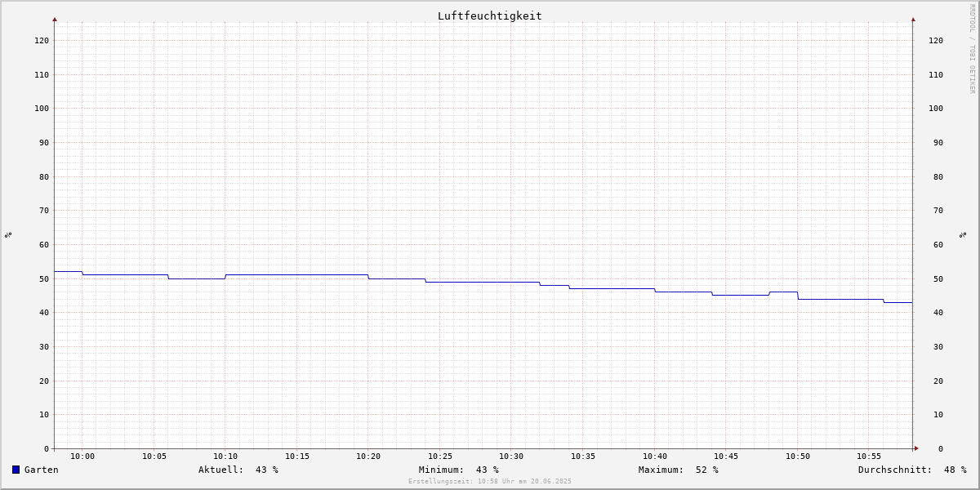980x490 pixels.
Task: Click the 10:15 x-axis time label
Action: coord(297,457)
